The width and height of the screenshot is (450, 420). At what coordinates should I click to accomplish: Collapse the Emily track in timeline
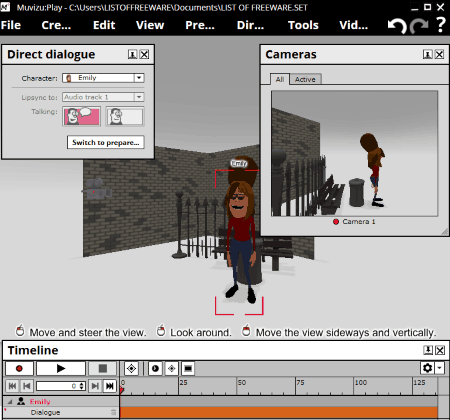[x=10, y=402]
